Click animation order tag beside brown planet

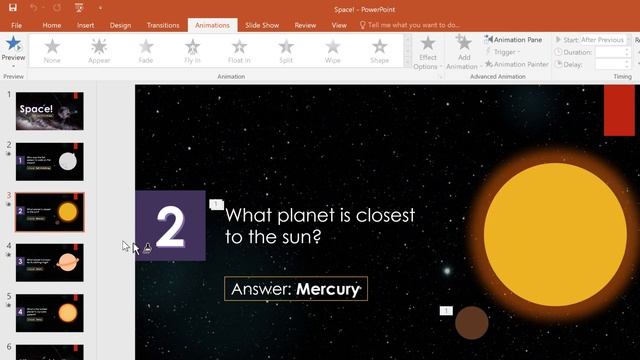(x=446, y=311)
